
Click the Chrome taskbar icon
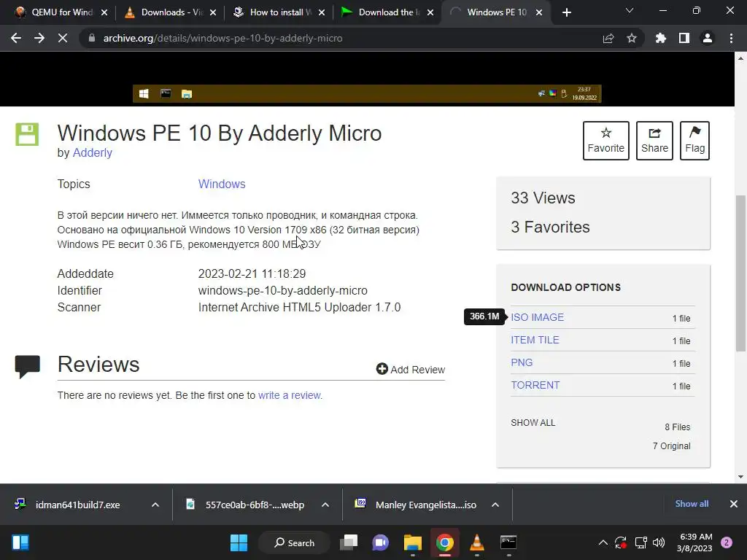(x=444, y=542)
